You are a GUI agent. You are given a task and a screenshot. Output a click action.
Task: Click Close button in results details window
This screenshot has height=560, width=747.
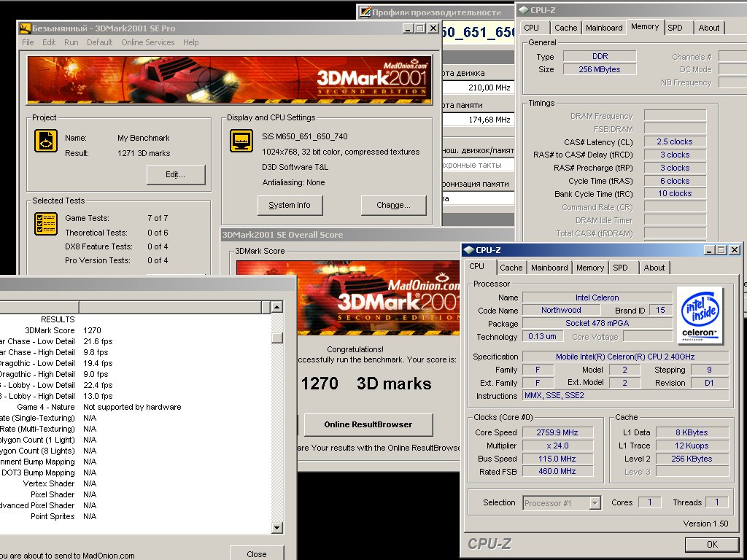(257, 554)
